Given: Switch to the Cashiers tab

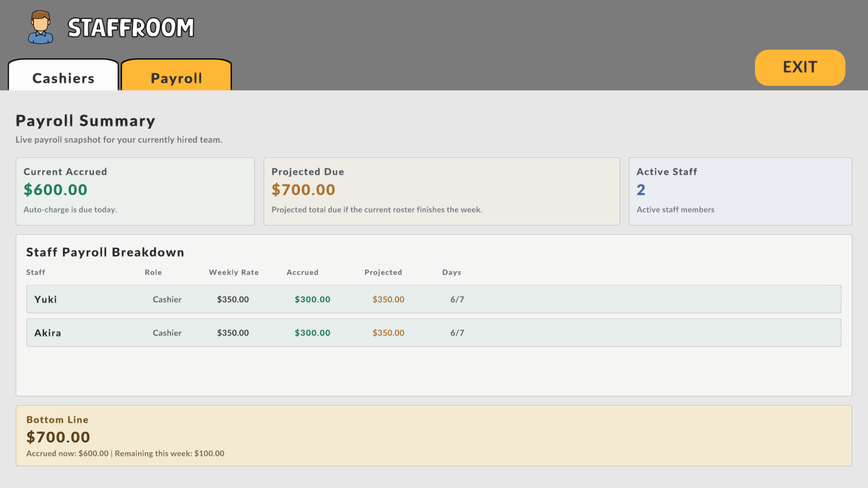Looking at the screenshot, I should (63, 75).
